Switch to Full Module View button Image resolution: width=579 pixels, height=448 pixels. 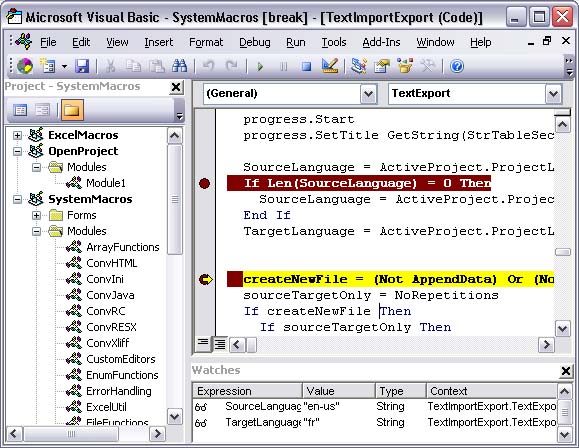point(220,344)
